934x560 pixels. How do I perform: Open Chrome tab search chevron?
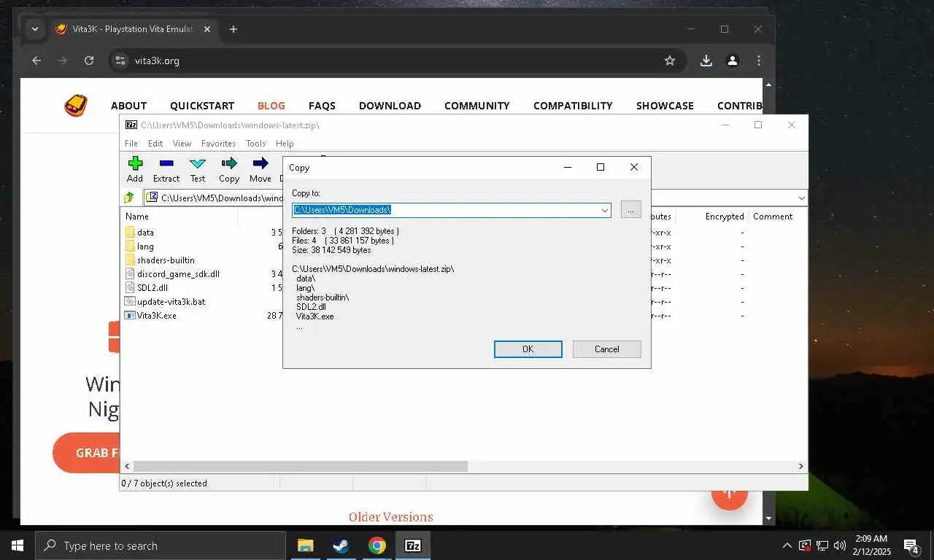click(34, 29)
